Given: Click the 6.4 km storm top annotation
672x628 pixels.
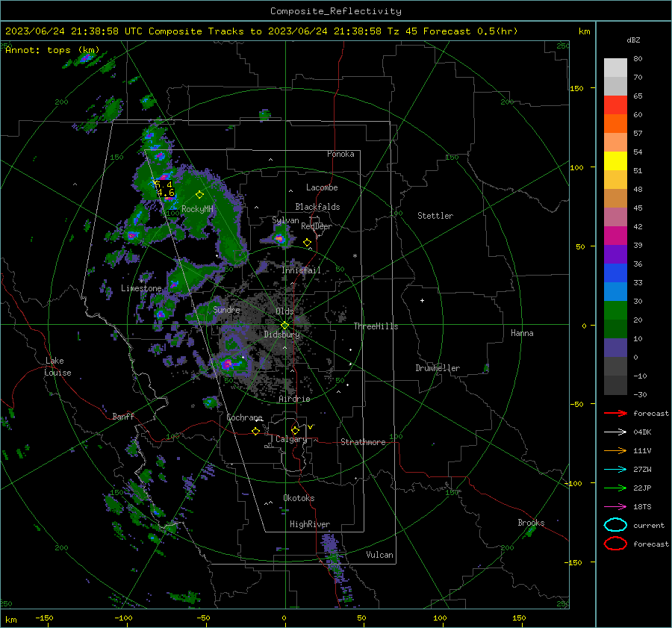Looking at the screenshot, I should [164, 184].
